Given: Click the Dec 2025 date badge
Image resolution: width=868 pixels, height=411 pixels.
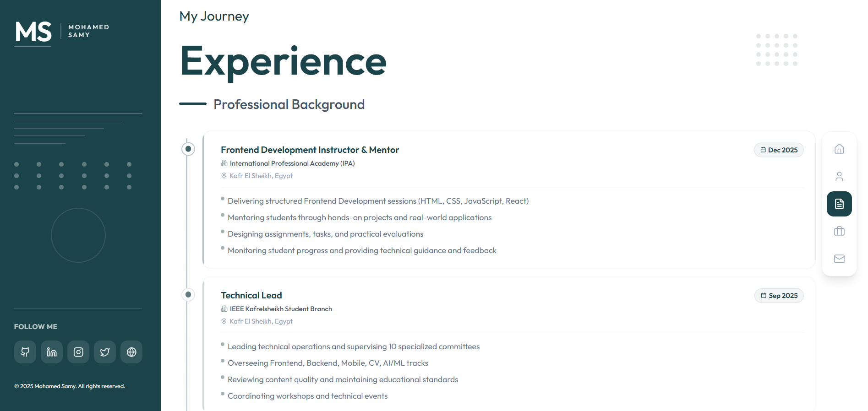Looking at the screenshot, I should (x=779, y=150).
